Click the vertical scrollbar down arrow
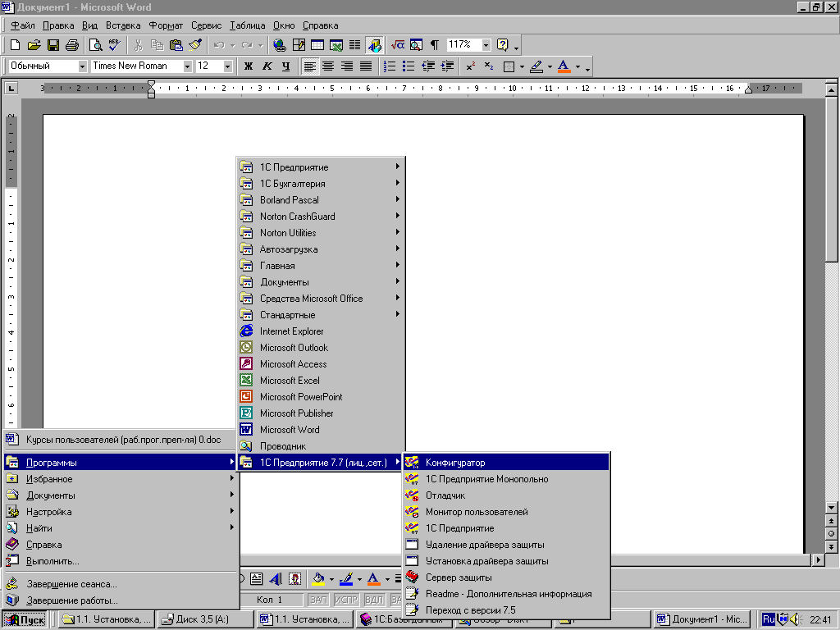The height and width of the screenshot is (630, 840). (831, 507)
